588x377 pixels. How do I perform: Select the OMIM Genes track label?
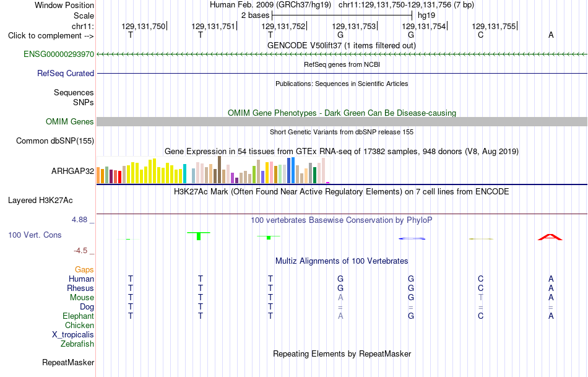pos(69,121)
